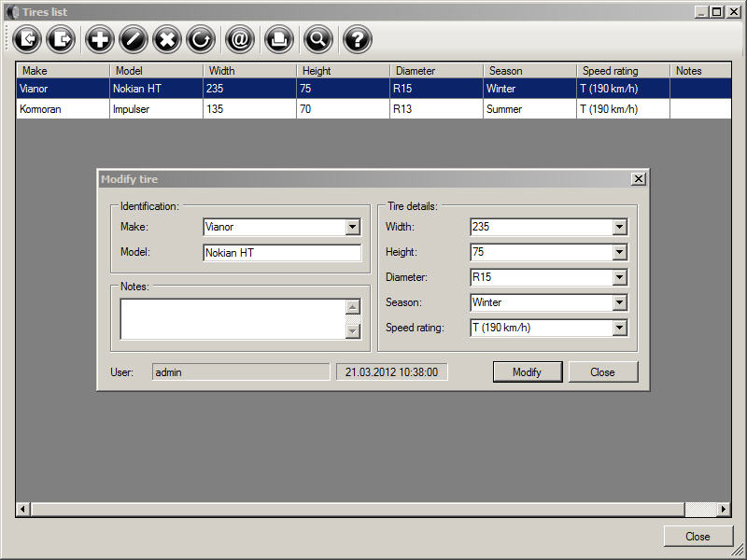This screenshot has width=747, height=560.
Task: Expand the Season combo box
Action: [619, 302]
